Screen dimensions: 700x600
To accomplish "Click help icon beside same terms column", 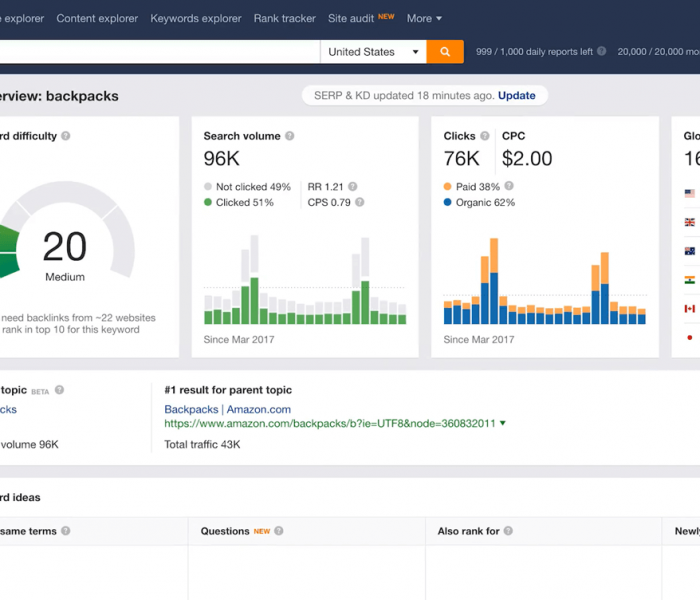I will click(66, 531).
